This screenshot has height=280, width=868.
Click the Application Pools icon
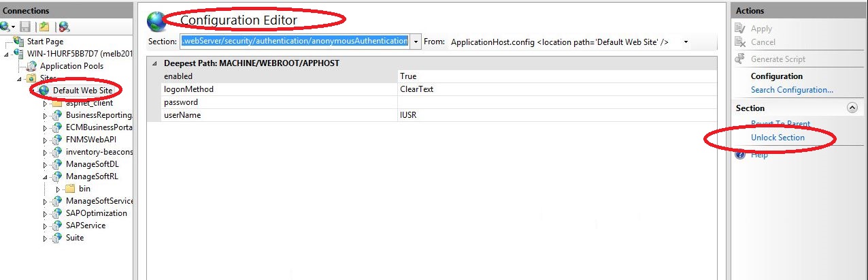point(31,66)
